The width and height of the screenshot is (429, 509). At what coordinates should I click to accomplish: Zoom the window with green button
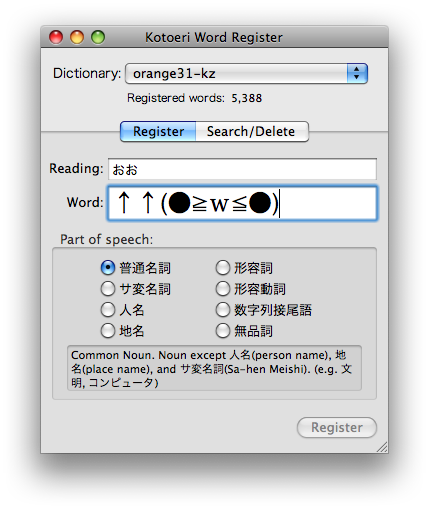(x=98, y=37)
